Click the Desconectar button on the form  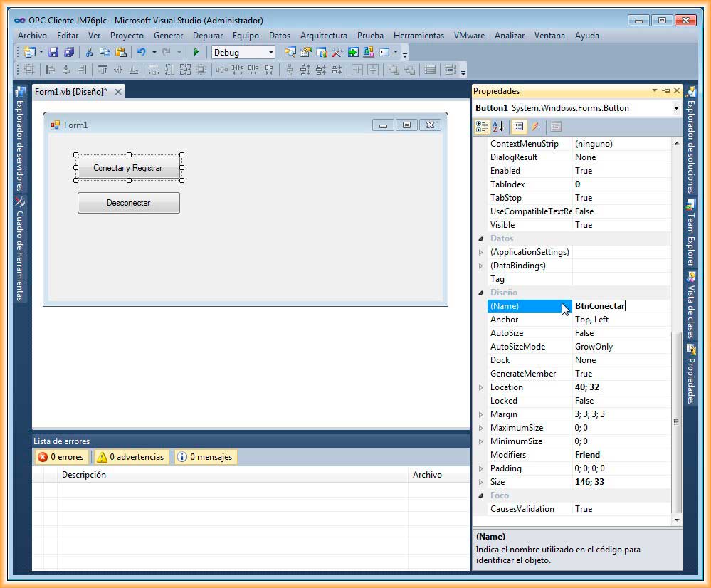pyautogui.click(x=128, y=203)
